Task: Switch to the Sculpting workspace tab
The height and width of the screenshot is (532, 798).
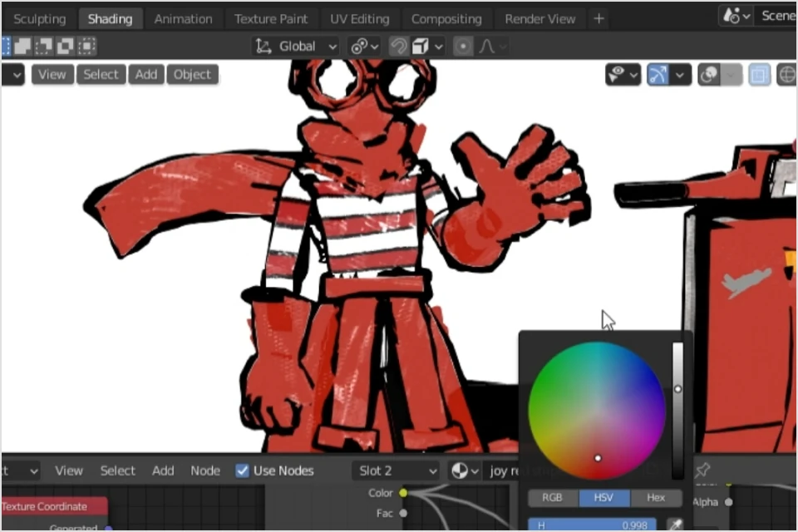Action: 39,19
